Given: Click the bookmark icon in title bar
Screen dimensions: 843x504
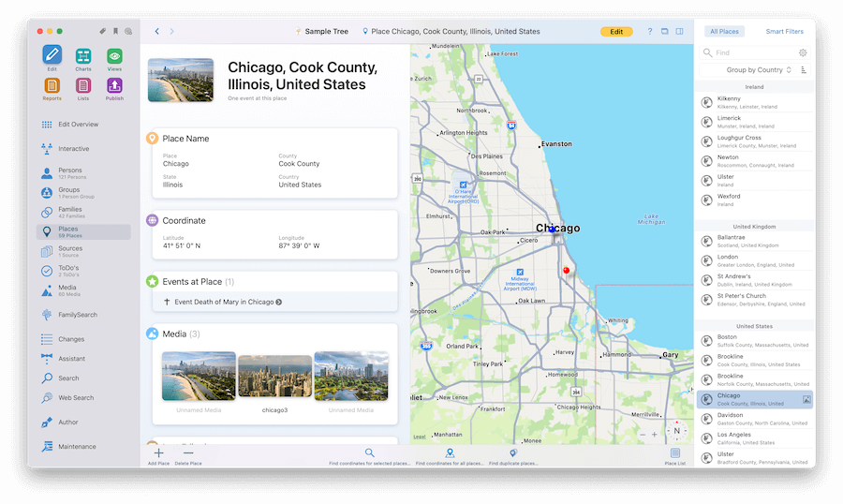Looking at the screenshot, I should click(115, 31).
